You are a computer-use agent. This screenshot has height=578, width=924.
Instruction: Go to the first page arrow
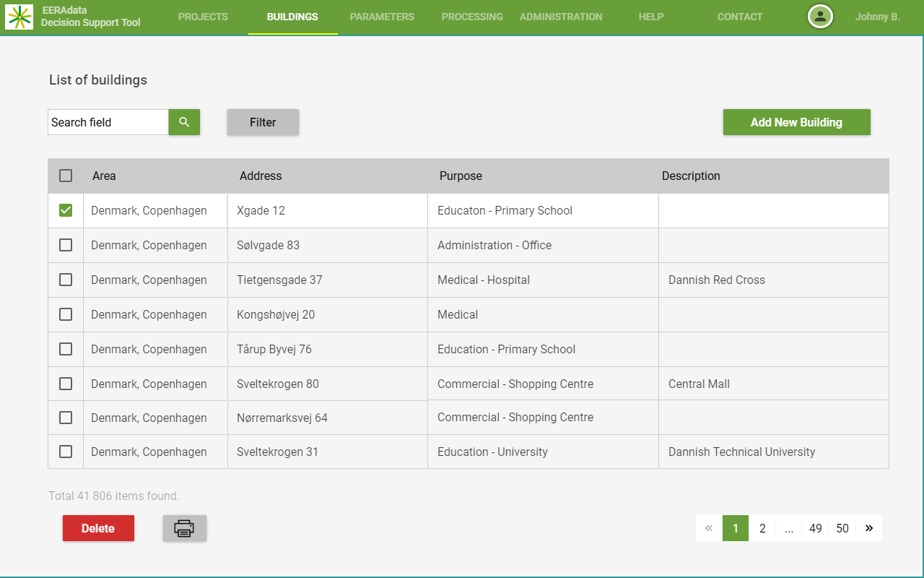[709, 528]
